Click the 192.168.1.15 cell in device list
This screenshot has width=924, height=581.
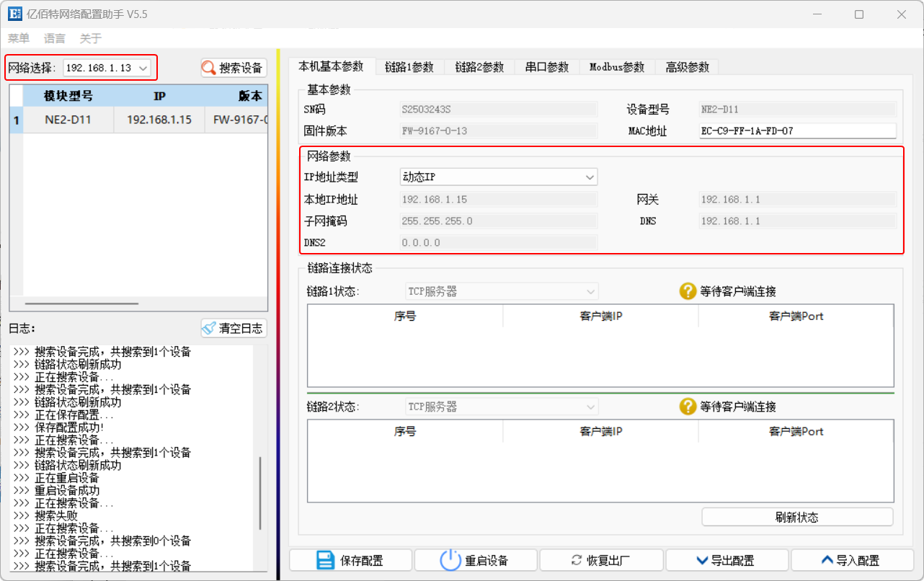point(159,120)
